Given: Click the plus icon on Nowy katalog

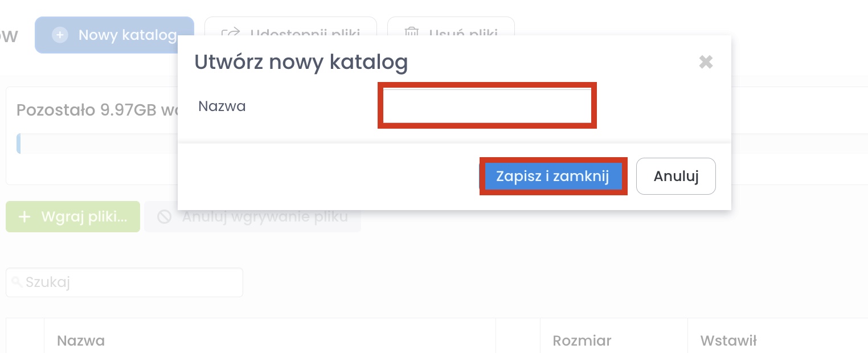Looking at the screenshot, I should coord(60,35).
